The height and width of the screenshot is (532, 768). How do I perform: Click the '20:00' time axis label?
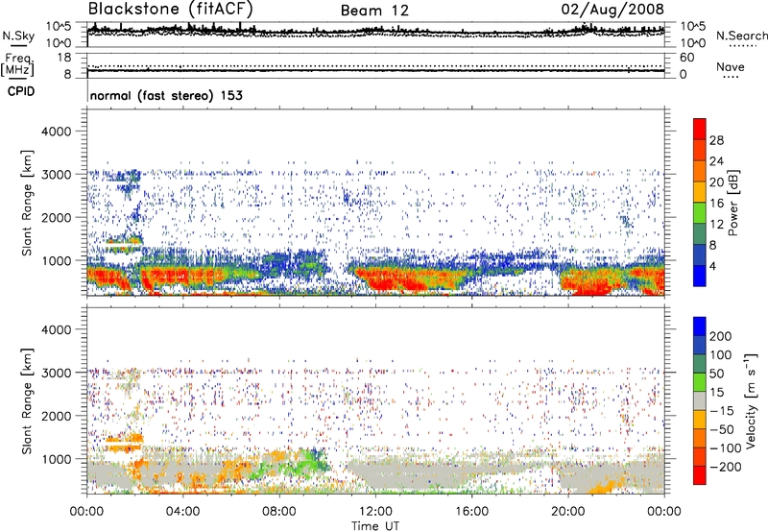568,512
